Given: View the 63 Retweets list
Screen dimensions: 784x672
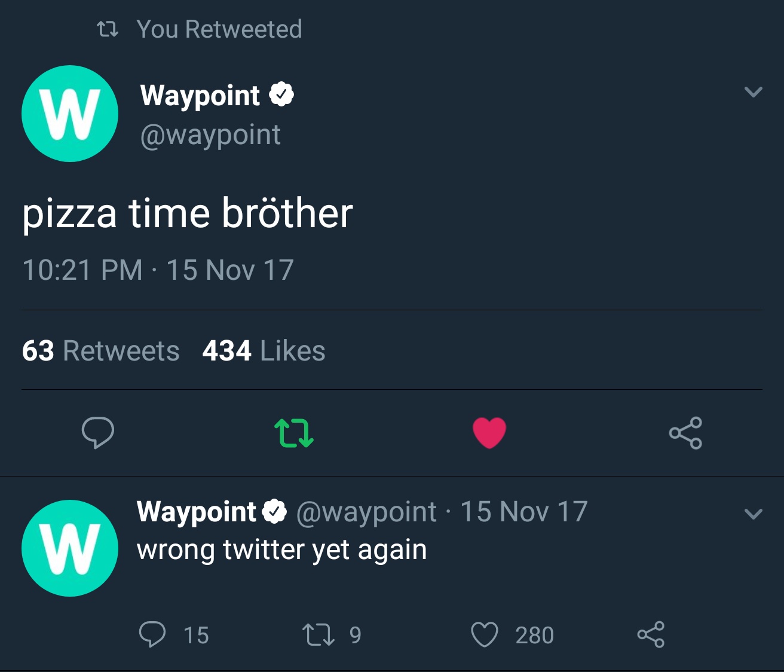Looking at the screenshot, I should click(x=100, y=350).
